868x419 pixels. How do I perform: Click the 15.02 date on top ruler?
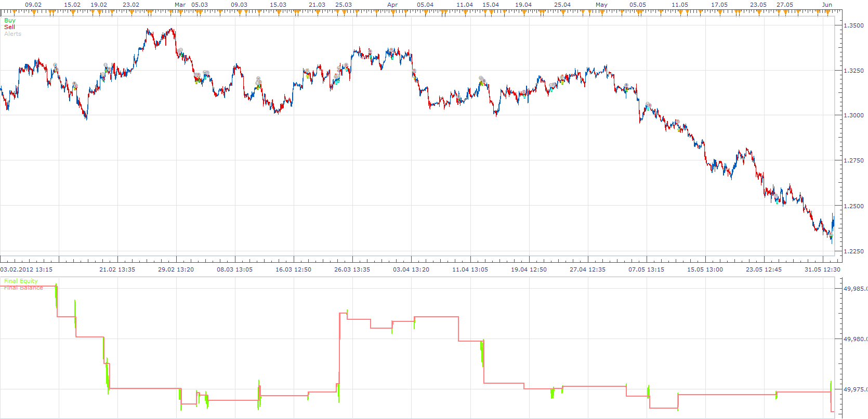[x=72, y=5]
